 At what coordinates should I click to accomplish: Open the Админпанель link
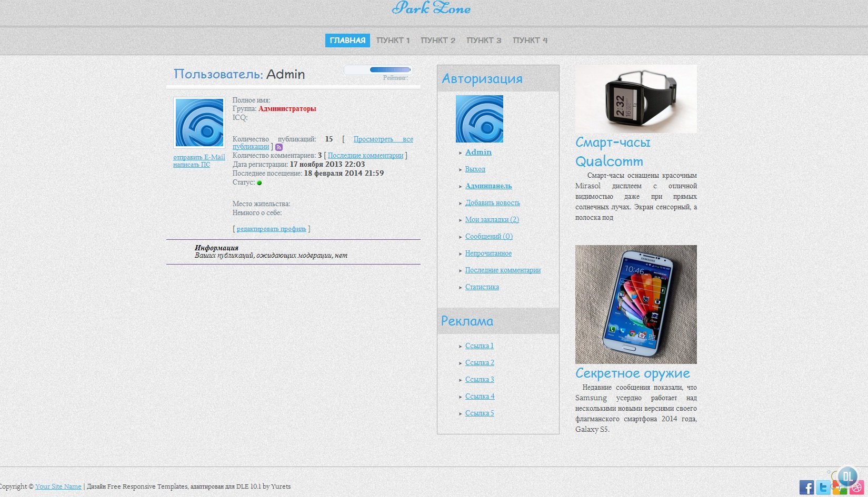(488, 186)
